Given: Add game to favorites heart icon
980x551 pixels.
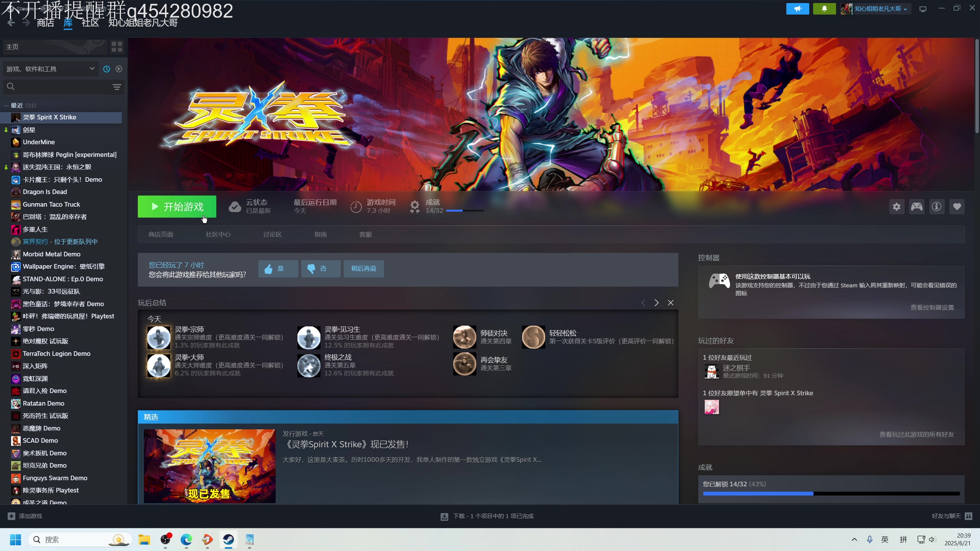Looking at the screenshot, I should 957,207.
